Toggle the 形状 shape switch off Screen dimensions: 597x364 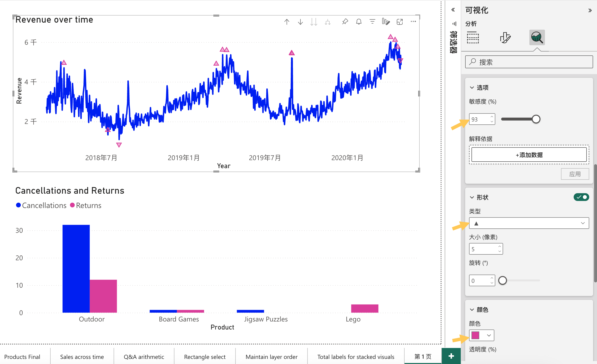pos(581,197)
